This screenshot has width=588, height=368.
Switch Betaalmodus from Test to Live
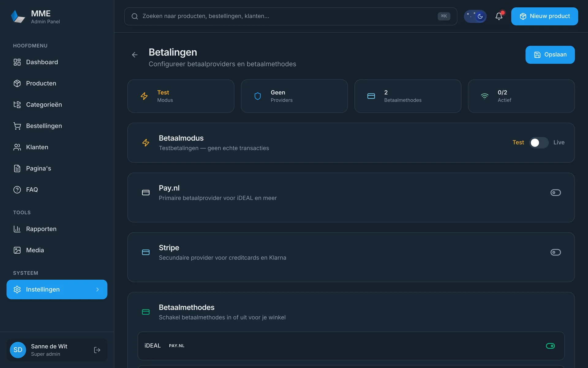539,143
